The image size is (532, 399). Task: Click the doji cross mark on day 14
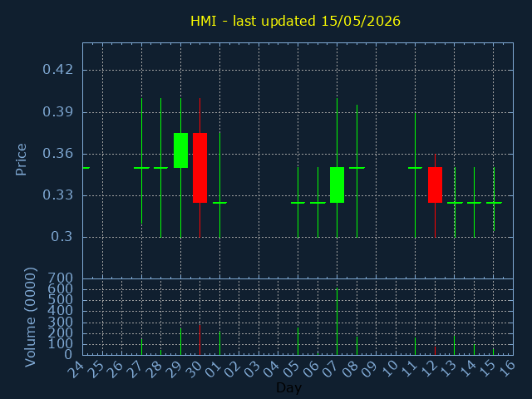475,203
